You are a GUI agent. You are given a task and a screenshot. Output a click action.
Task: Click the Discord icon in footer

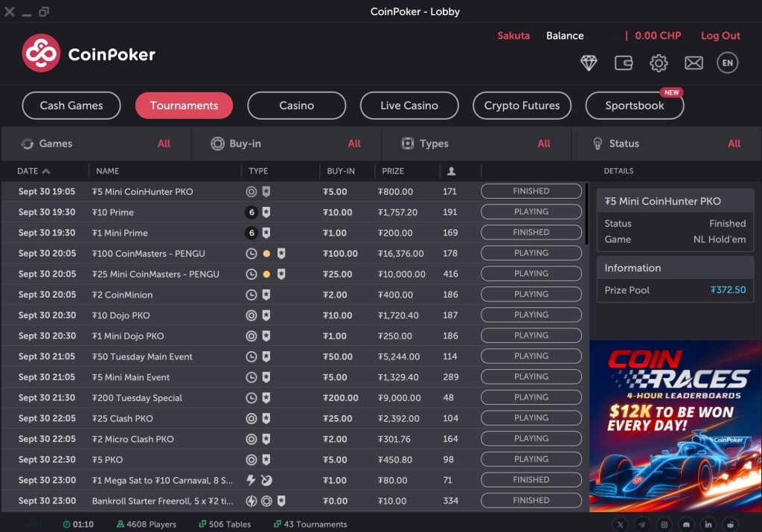[x=686, y=525]
